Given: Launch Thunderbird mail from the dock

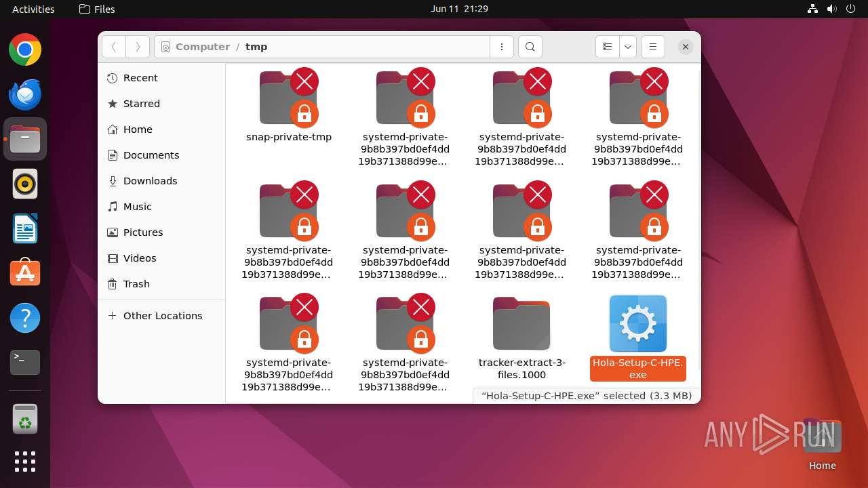Looking at the screenshot, I should (25, 95).
